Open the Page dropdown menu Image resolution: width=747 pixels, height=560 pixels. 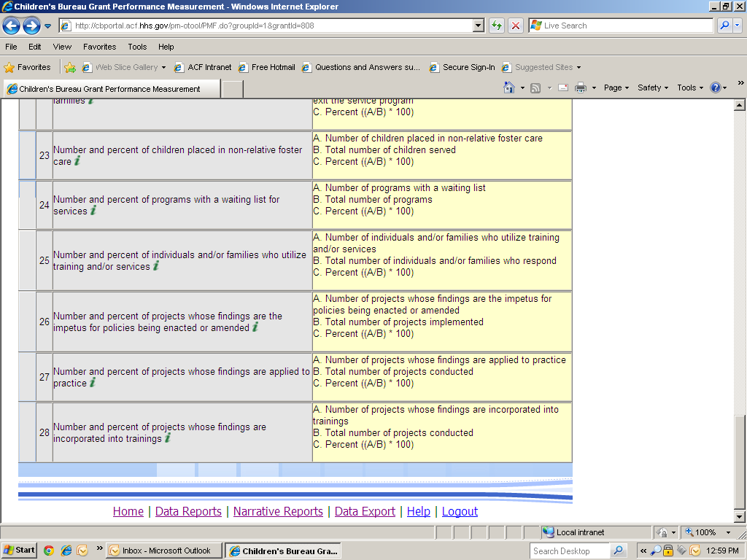coord(616,87)
